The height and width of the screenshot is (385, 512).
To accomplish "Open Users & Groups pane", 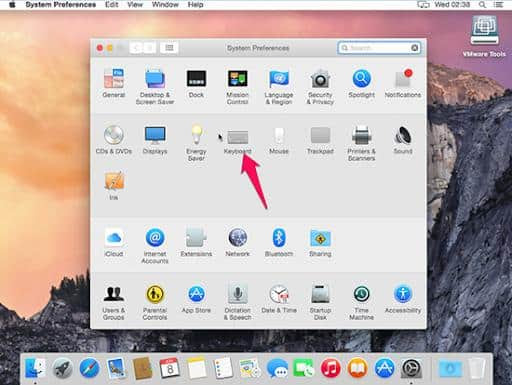I will tap(114, 303).
